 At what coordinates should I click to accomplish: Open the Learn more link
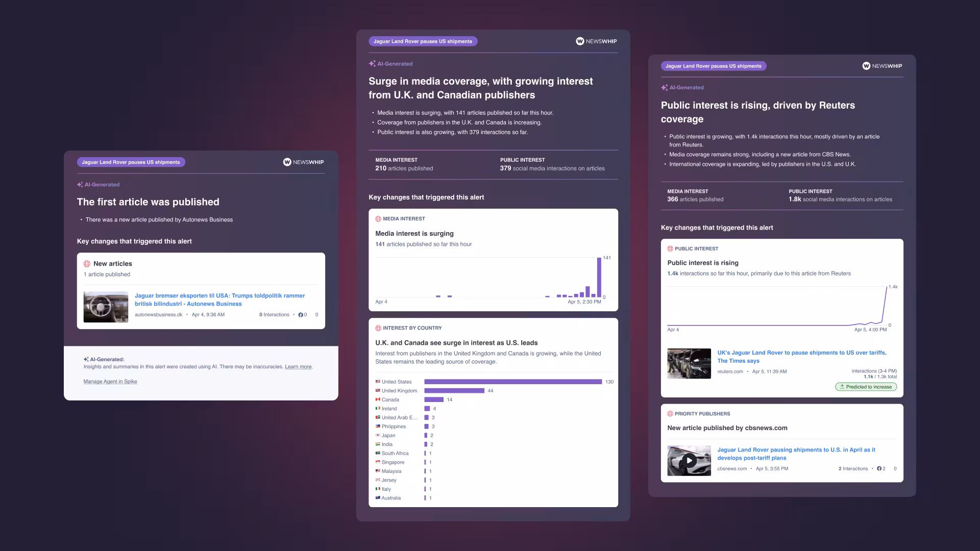click(298, 367)
